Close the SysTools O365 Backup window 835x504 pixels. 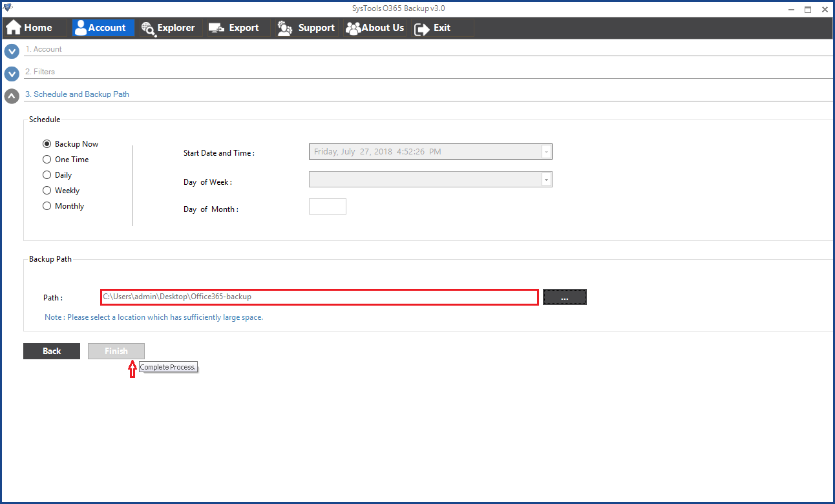(x=825, y=9)
